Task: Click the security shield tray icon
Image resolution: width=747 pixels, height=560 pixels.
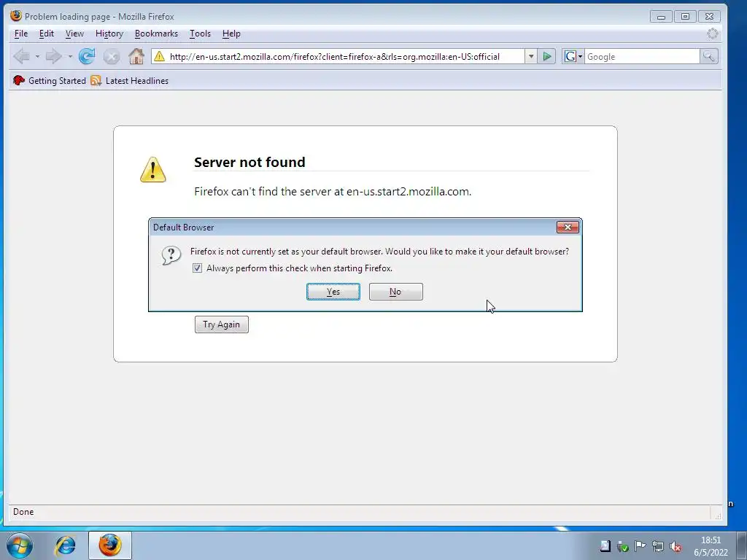Action: tap(623, 546)
